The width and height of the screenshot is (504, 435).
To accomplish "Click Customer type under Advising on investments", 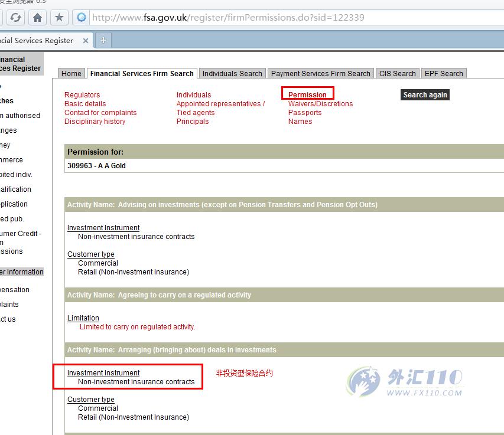I will pos(90,254).
